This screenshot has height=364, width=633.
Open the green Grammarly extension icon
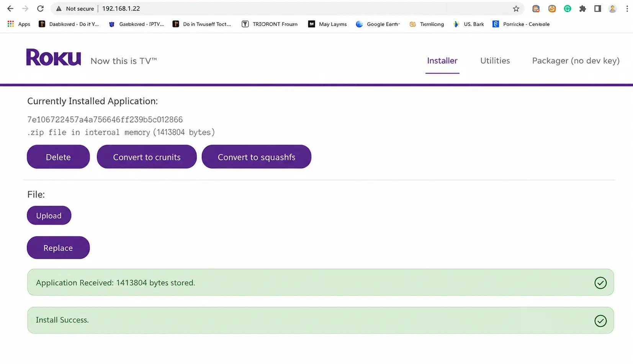click(x=568, y=8)
